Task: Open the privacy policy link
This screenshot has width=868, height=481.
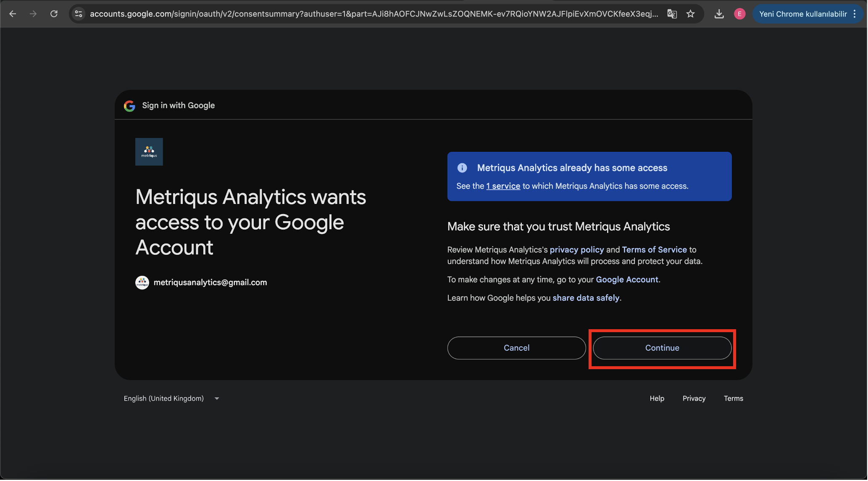Action: (x=577, y=250)
